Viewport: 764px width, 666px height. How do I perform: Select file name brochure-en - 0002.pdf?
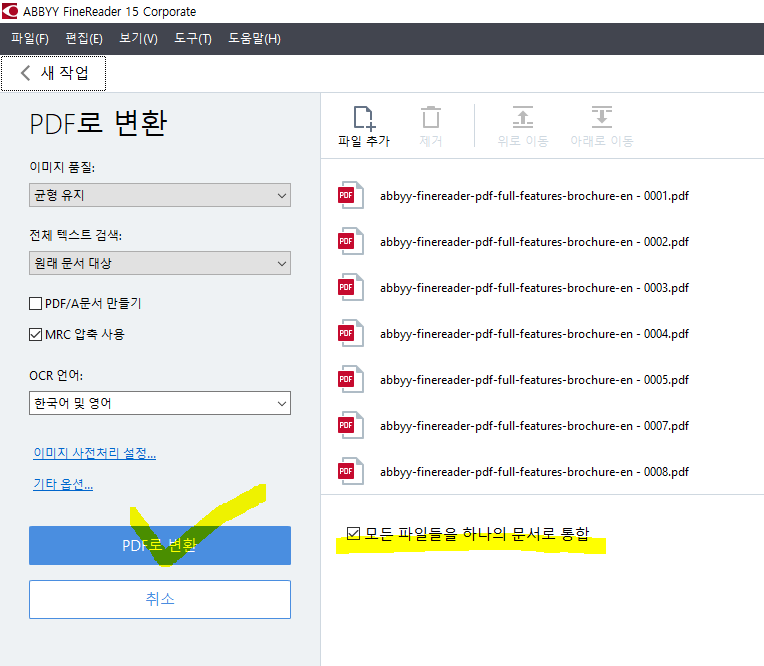pyautogui.click(x=535, y=242)
